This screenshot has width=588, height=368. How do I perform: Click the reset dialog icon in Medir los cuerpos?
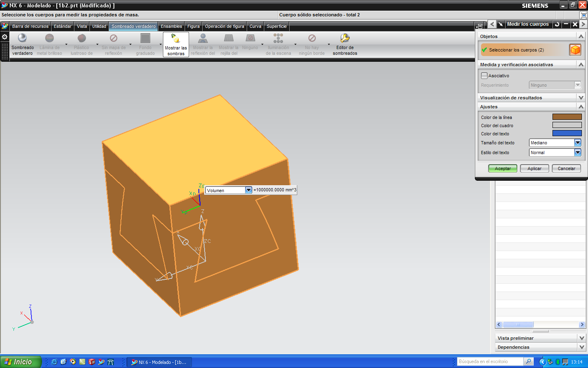557,24
